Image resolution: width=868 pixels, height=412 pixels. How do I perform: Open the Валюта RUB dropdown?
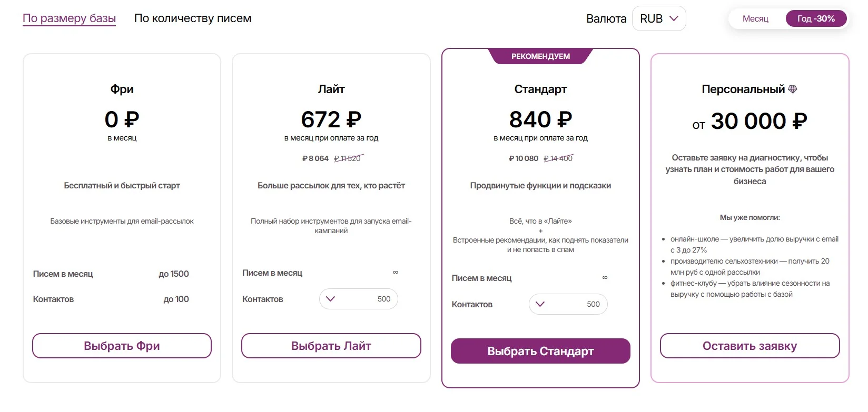(x=658, y=18)
